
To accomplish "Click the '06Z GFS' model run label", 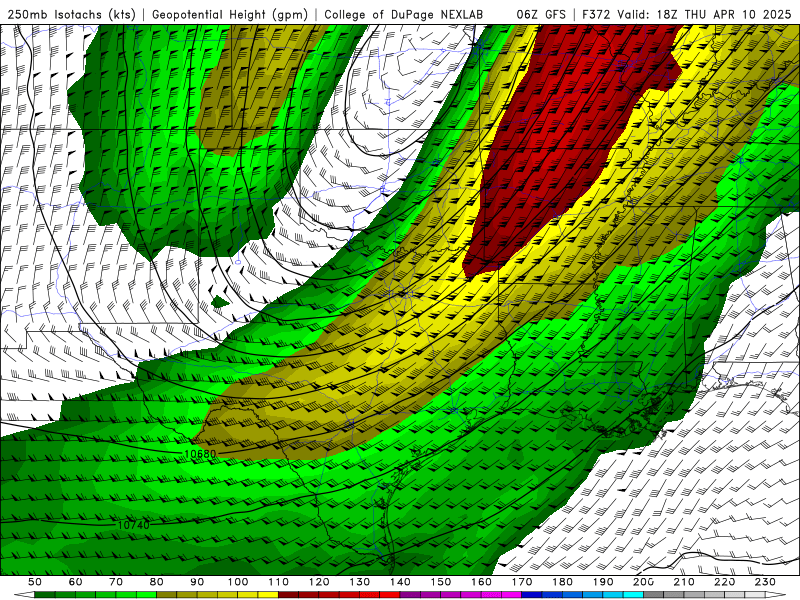I will point(541,14).
